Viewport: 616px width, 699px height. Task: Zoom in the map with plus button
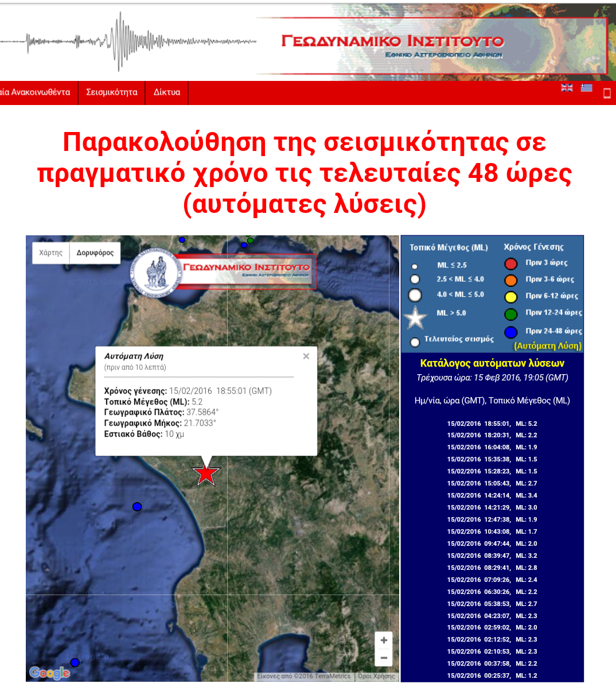pyautogui.click(x=384, y=640)
